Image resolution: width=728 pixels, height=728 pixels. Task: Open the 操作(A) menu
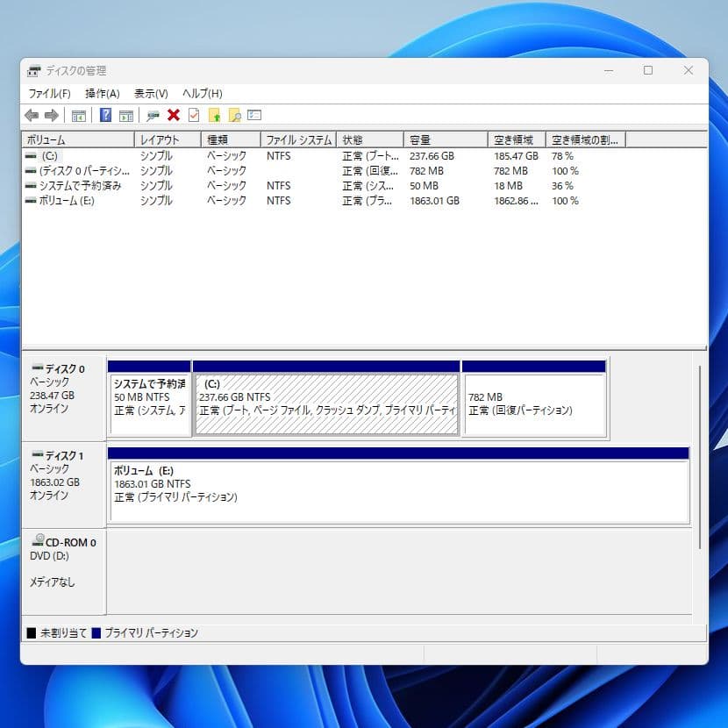(103, 93)
